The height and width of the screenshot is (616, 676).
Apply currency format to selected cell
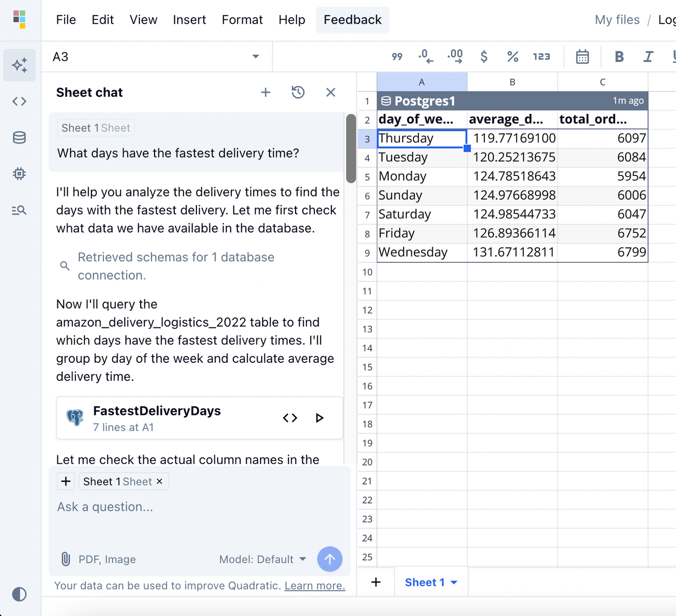click(484, 57)
